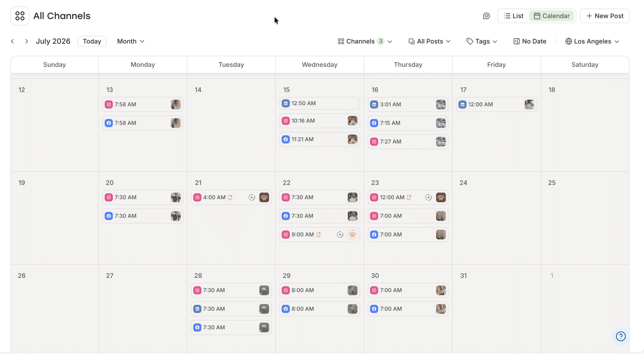644x354 pixels.
Task: Click LinkedIn icon on July 15 12:50 AM post
Action: tap(286, 103)
